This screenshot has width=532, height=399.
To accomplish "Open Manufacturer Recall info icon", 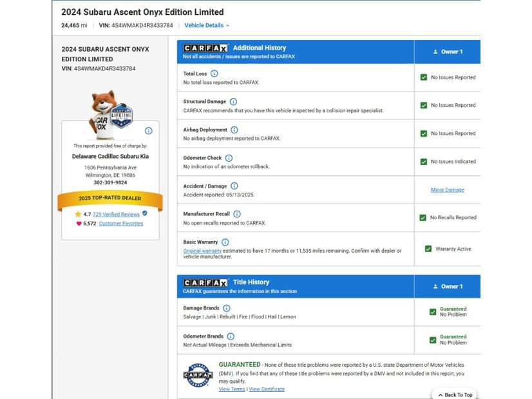I will (237, 214).
